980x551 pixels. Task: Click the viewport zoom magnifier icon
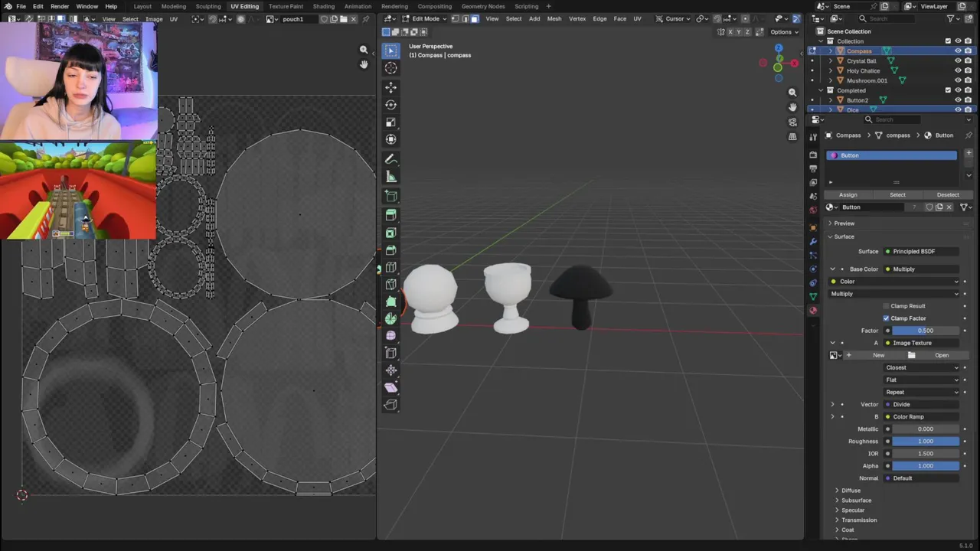(792, 93)
